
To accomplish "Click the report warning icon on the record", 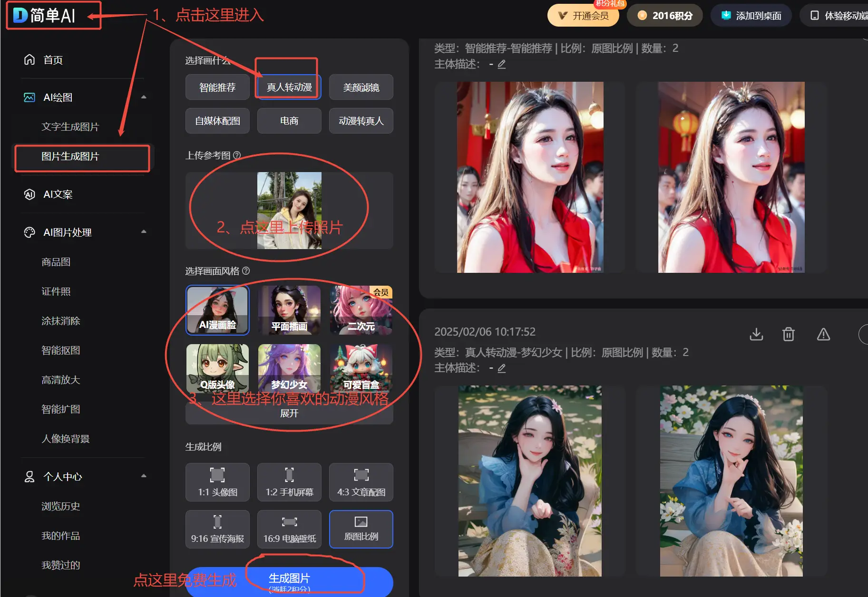I will (823, 334).
